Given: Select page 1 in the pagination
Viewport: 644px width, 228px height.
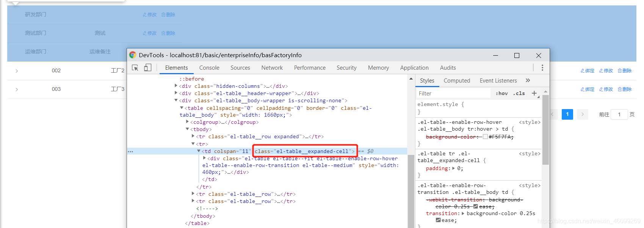Looking at the screenshot, I should 567,114.
